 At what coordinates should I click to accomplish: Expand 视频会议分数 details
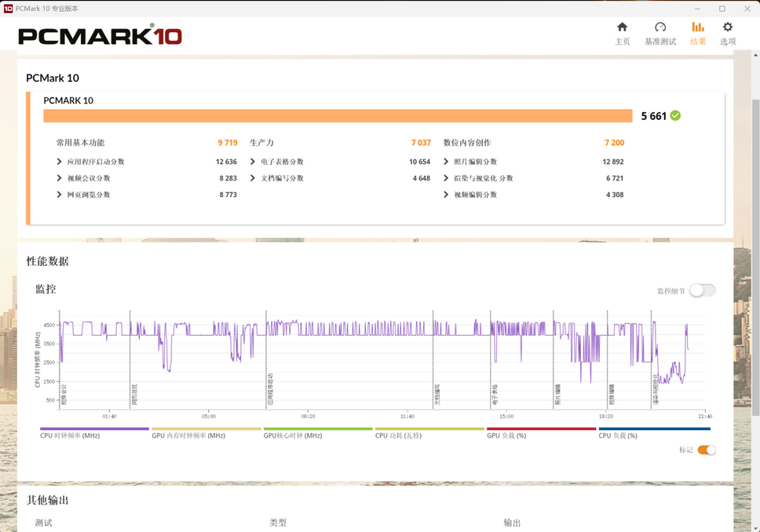pyautogui.click(x=60, y=178)
